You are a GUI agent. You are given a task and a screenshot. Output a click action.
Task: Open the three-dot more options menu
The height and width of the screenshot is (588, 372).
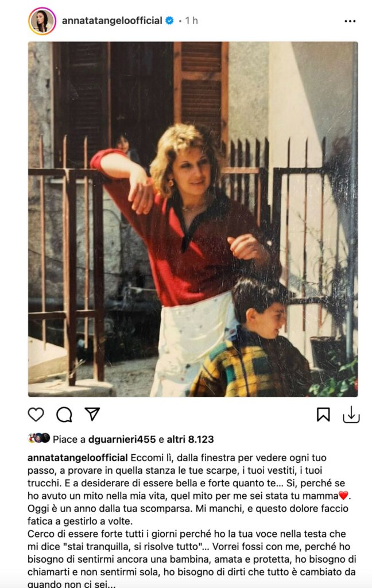point(350,21)
